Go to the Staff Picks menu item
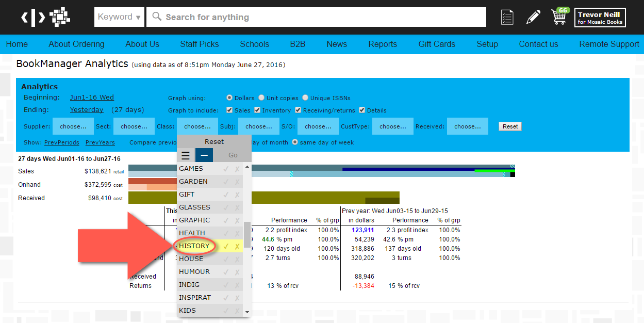This screenshot has width=644, height=323. 200,44
